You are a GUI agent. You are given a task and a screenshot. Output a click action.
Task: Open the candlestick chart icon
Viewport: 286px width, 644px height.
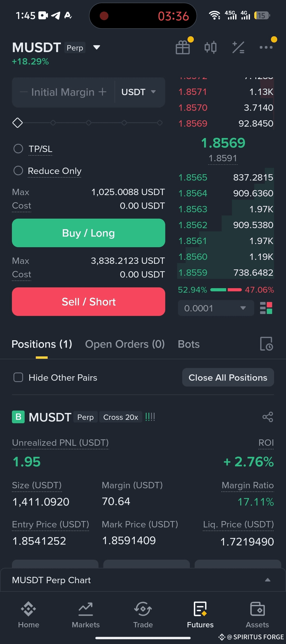(211, 48)
